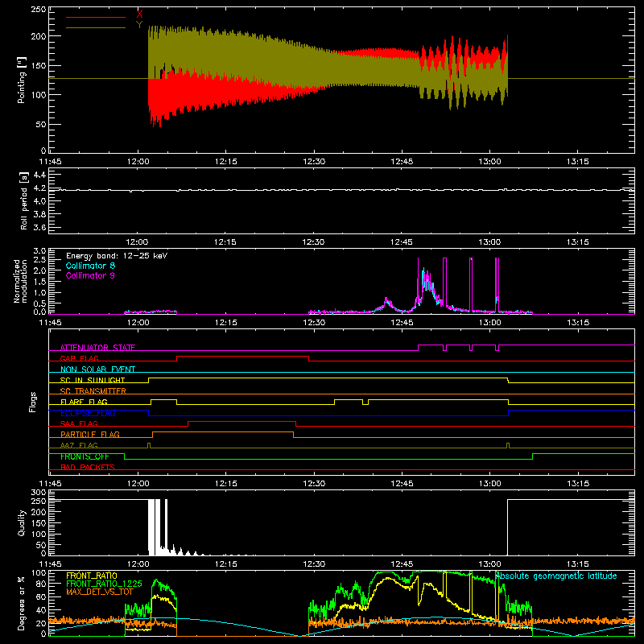Image resolution: width=644 pixels, height=644 pixels.
Task: Click the 'Collimator 8' legend label
Action: tap(90, 266)
